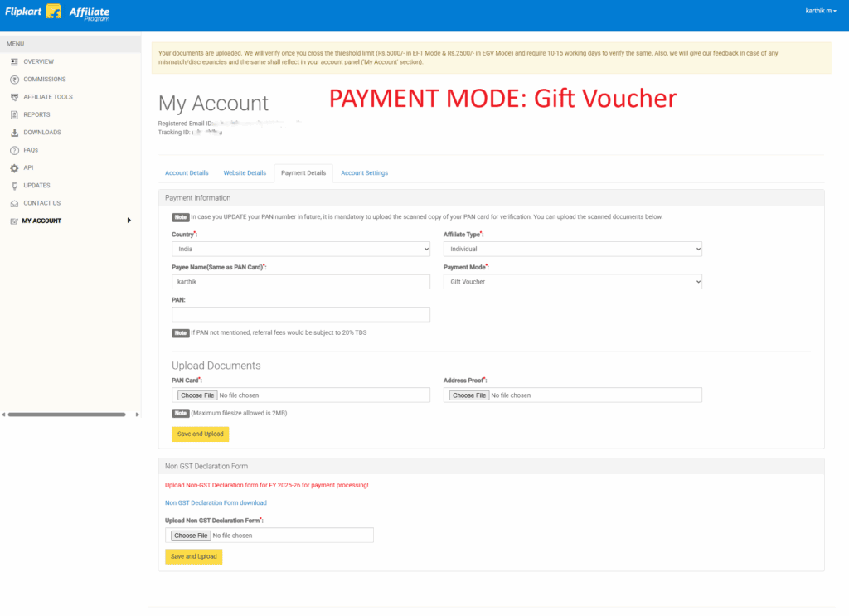Open the Contact Us menu item

point(41,203)
